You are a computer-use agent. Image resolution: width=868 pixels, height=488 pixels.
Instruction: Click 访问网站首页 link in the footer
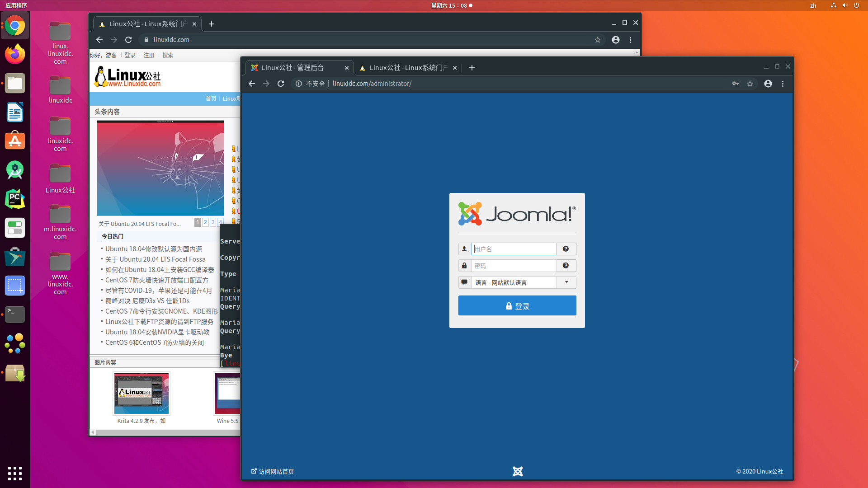[273, 471]
